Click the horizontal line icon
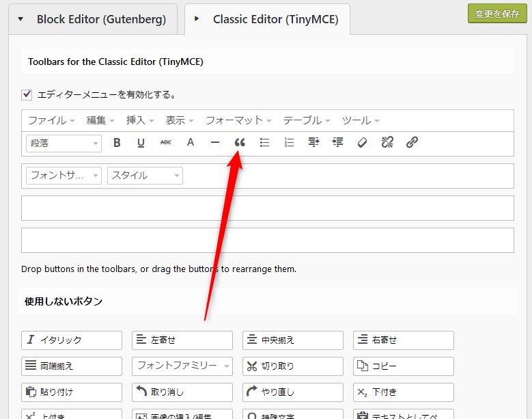532x419 pixels. click(215, 143)
